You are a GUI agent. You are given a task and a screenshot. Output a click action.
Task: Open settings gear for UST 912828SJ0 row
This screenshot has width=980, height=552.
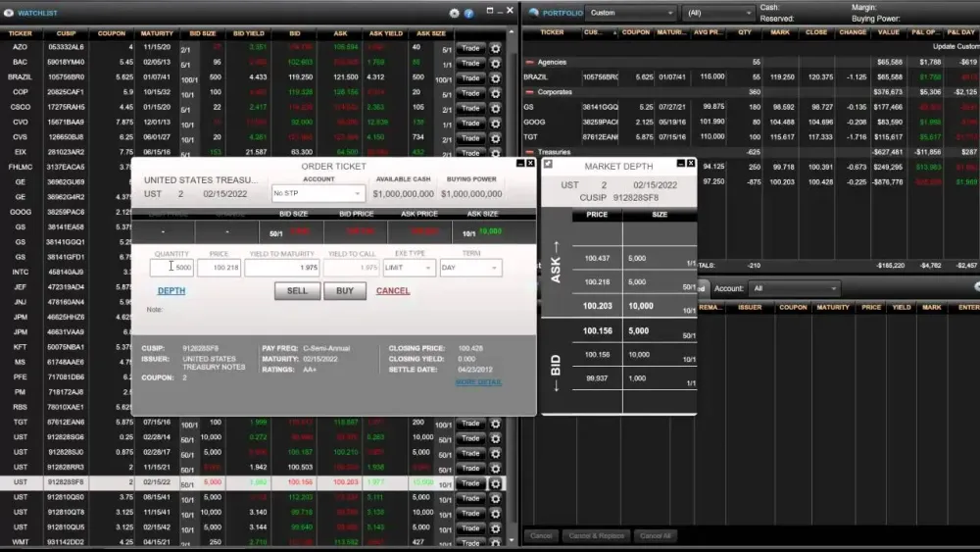tap(496, 453)
